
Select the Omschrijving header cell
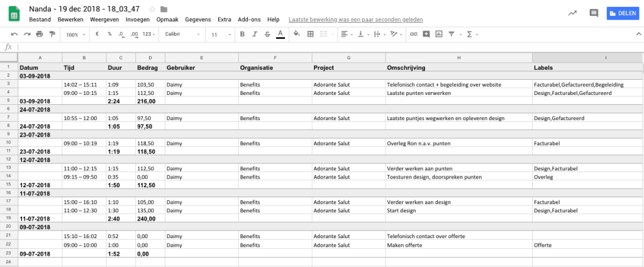coord(458,67)
